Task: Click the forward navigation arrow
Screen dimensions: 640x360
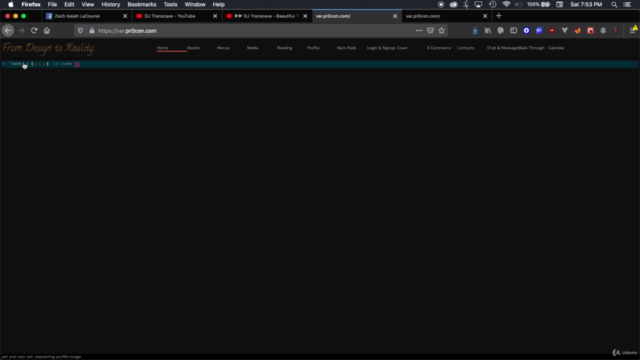Action: click(x=21, y=31)
